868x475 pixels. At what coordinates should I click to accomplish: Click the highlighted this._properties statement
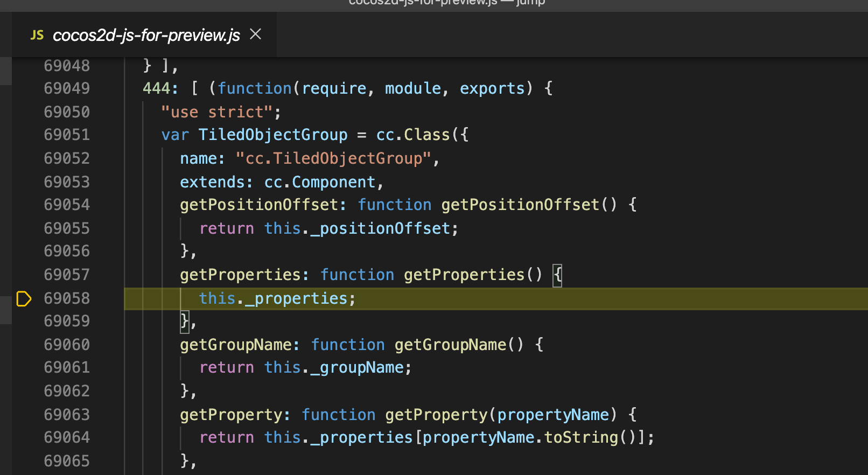(277, 298)
